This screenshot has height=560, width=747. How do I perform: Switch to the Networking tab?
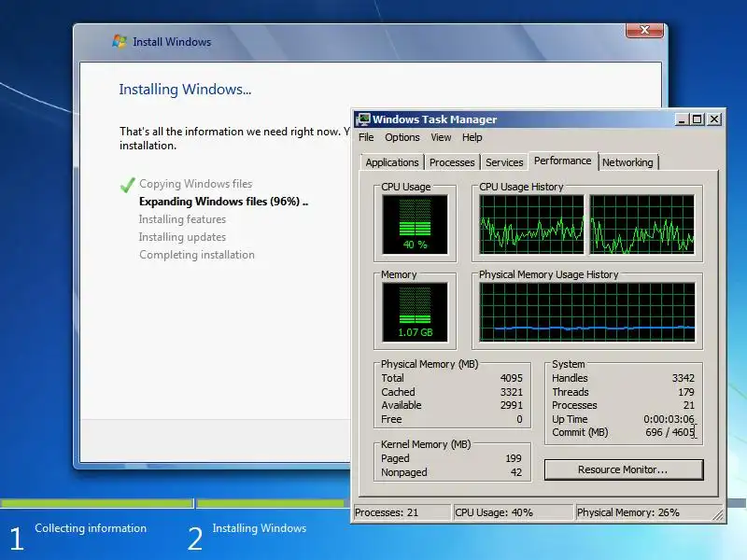(627, 162)
